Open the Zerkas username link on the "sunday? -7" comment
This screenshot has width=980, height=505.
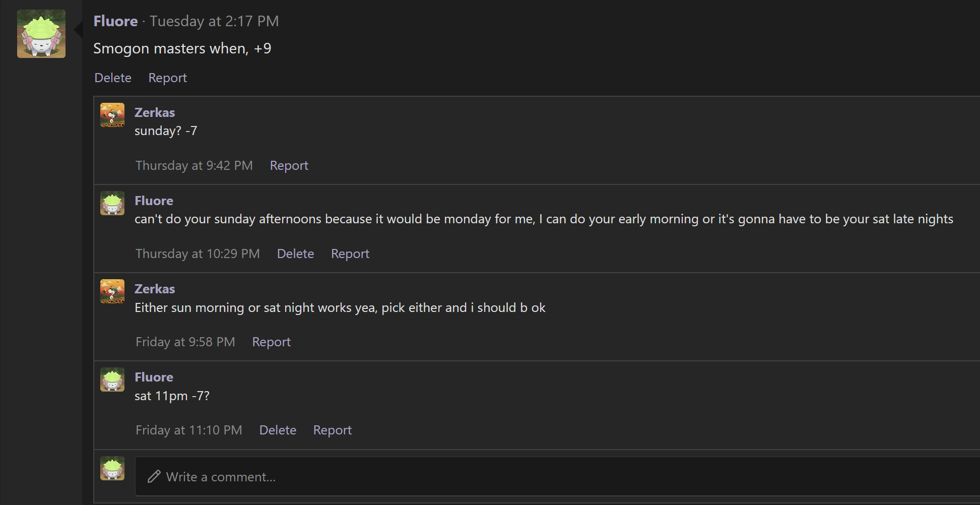click(155, 112)
